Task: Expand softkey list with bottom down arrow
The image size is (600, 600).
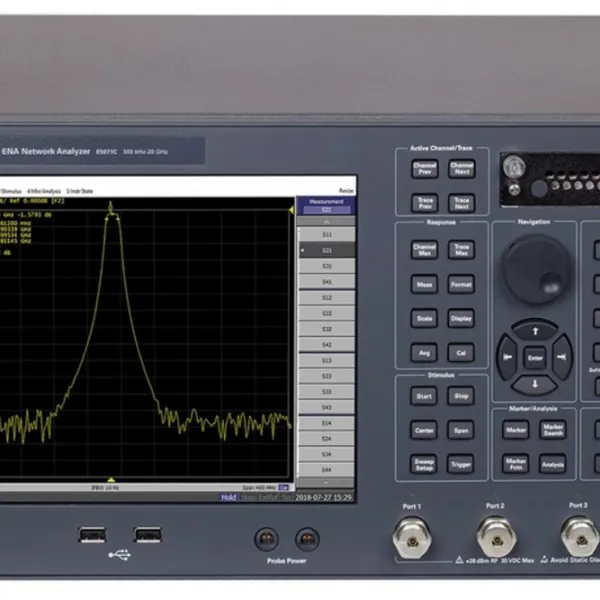Action: [x=326, y=483]
